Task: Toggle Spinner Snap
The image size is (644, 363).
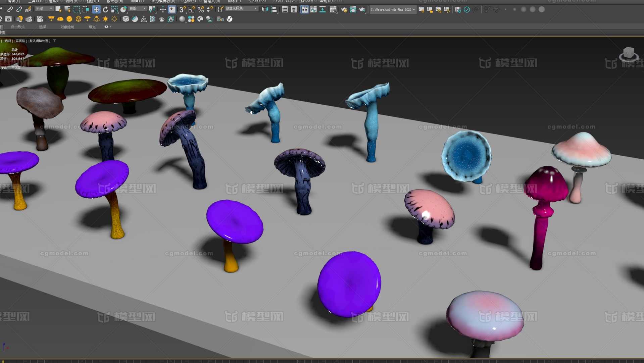Action: click(210, 9)
